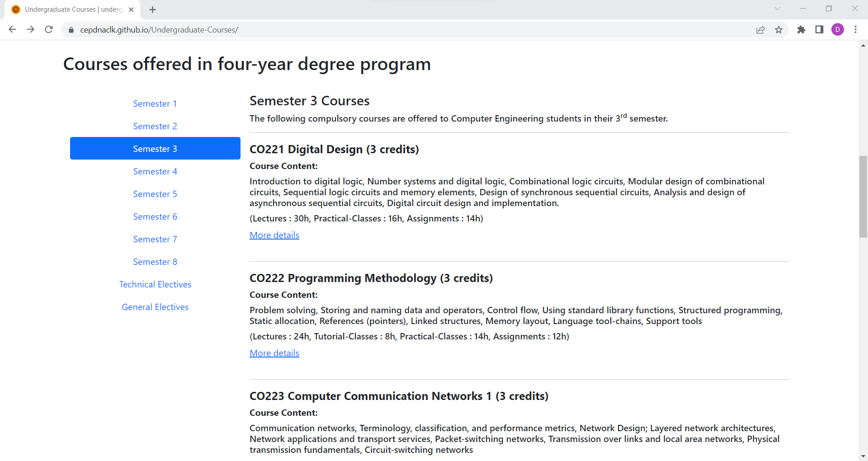Click the address bar URL

coord(159,30)
